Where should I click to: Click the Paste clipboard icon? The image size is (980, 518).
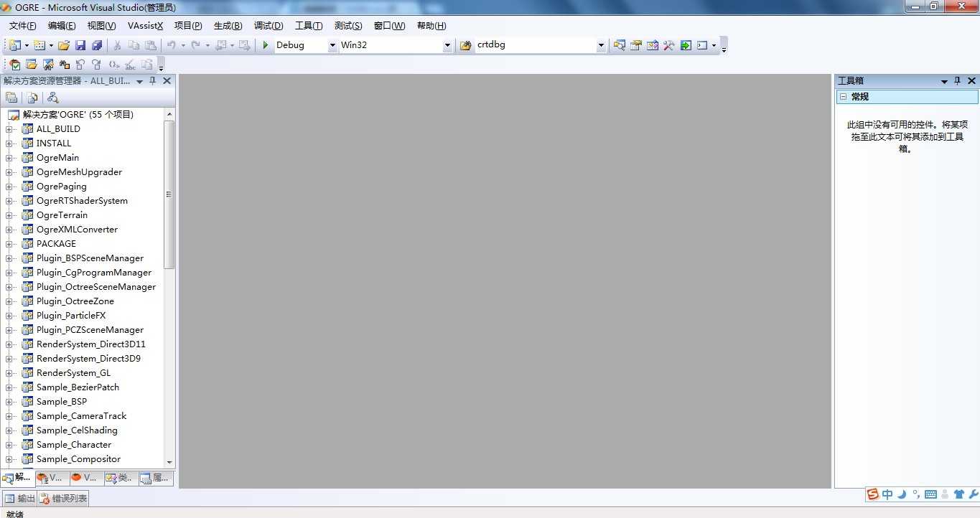(x=150, y=45)
